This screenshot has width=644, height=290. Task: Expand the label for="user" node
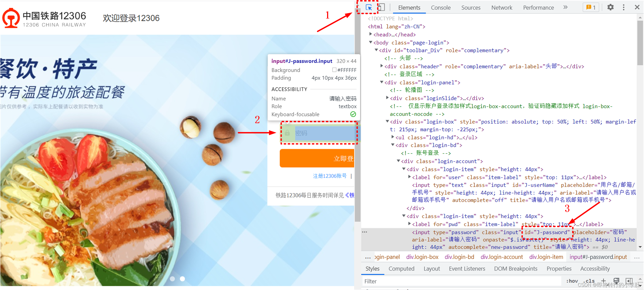pyautogui.click(x=409, y=177)
